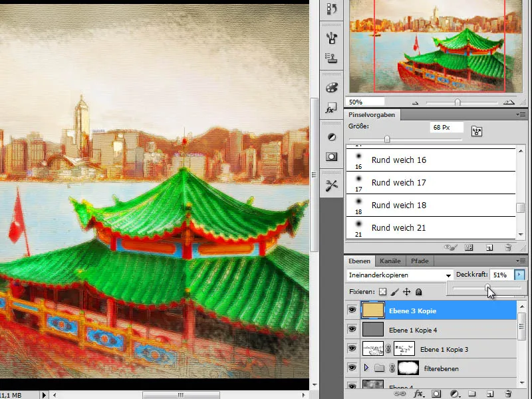Select brush preset Rund weich 21
This screenshot has width=532, height=399.
click(x=430, y=227)
